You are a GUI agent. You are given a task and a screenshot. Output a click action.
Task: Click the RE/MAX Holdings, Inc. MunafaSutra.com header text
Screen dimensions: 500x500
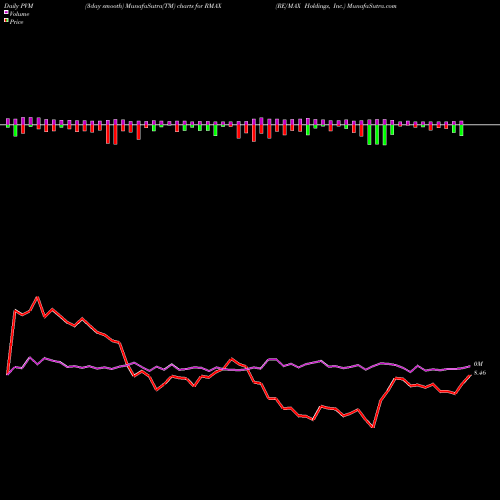click(336, 6)
